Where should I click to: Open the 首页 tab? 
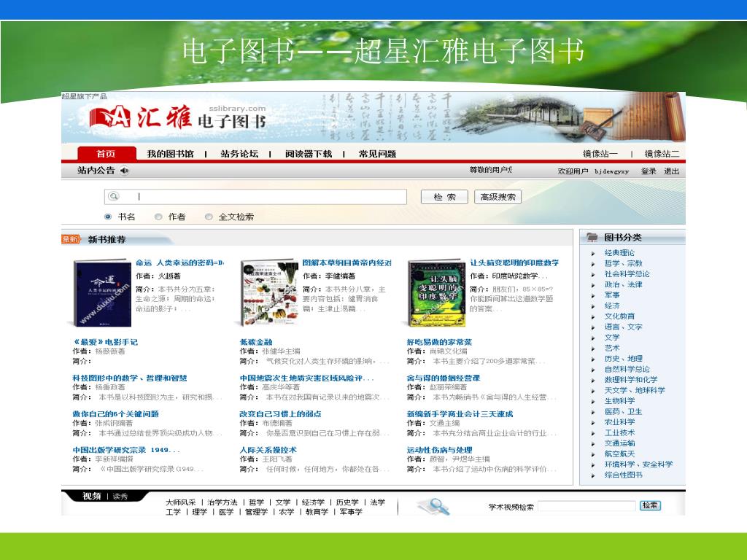107,153
